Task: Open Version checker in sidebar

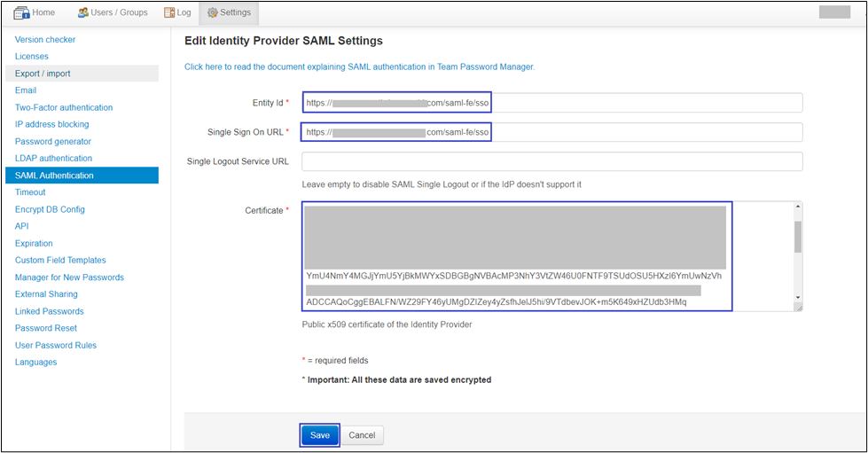Action: pos(45,40)
